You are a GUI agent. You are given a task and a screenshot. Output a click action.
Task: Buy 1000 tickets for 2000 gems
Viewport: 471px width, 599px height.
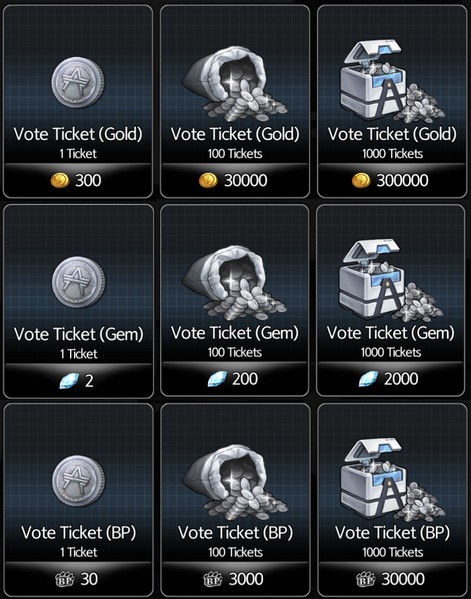[391, 379]
